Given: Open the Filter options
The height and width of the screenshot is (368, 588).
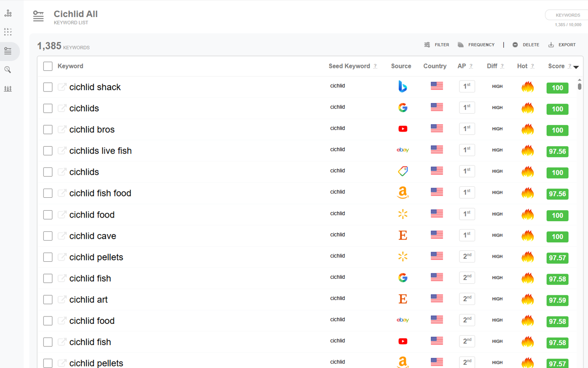Looking at the screenshot, I should click(x=436, y=45).
